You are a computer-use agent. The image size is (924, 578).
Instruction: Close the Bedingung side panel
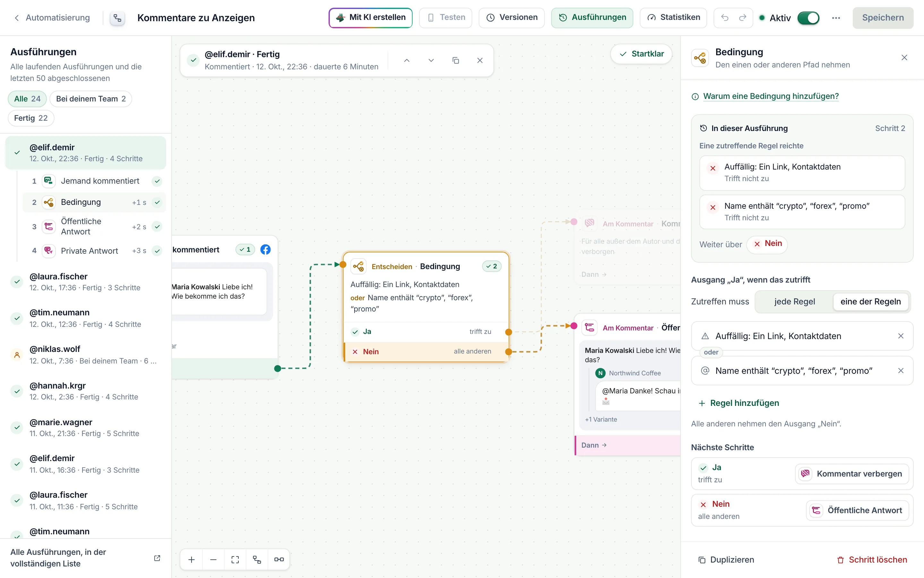pos(904,58)
